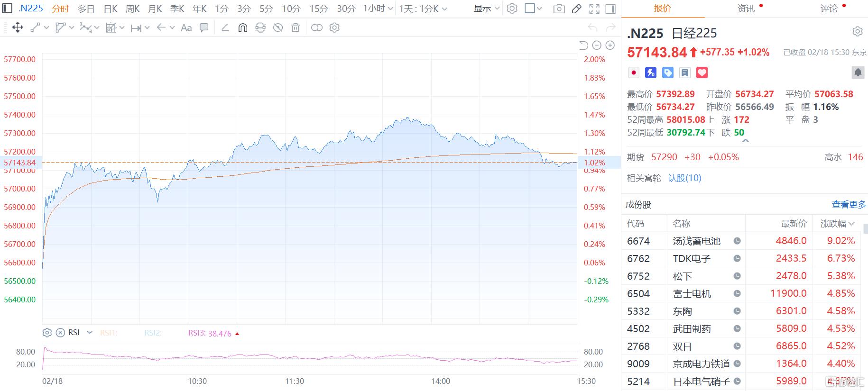Hide all drawings with eye icon
868x391 pixels.
point(278,28)
